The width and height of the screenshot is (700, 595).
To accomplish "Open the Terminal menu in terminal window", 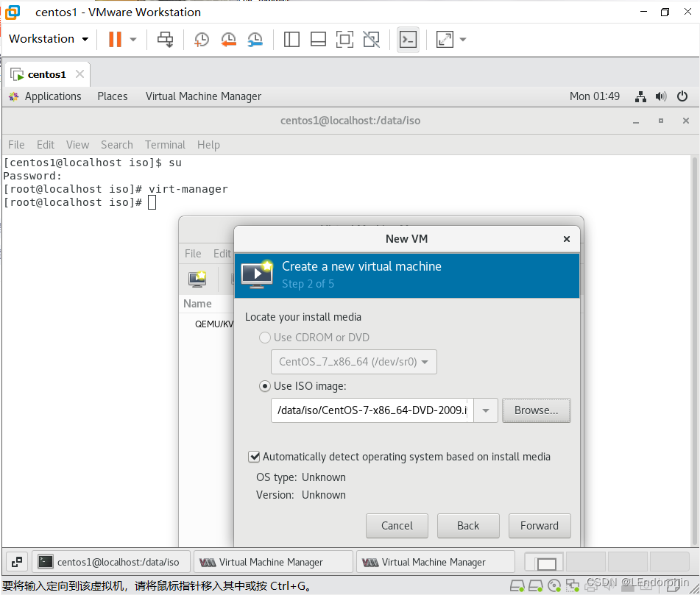I will (x=165, y=145).
